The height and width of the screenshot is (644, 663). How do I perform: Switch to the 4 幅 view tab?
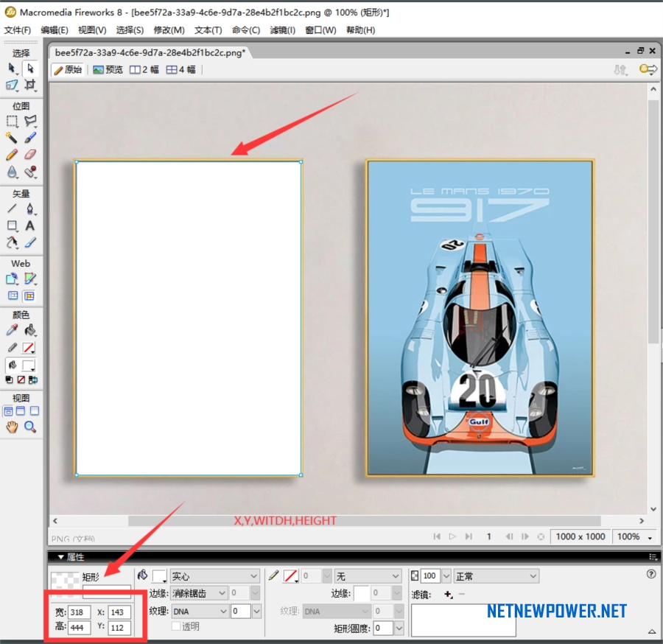[180, 70]
